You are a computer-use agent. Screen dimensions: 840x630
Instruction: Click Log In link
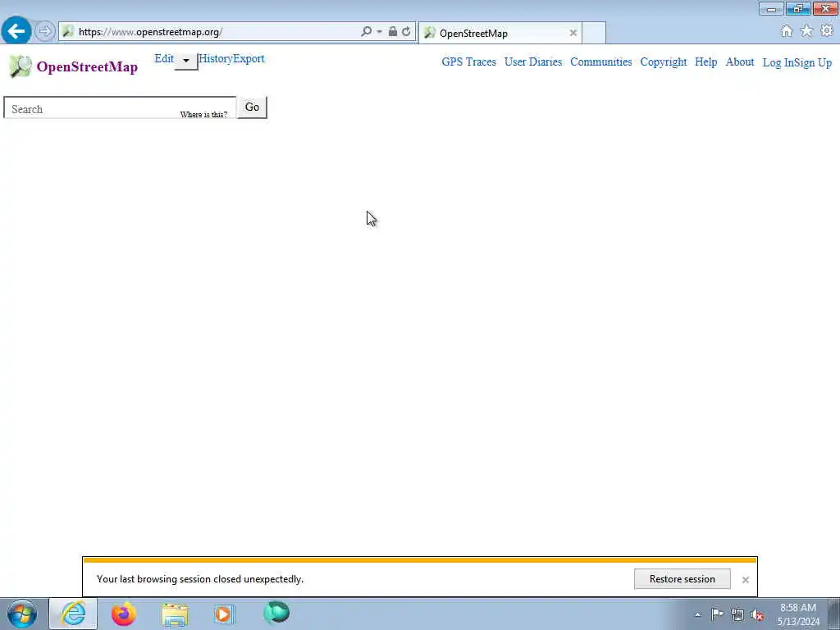click(x=778, y=62)
